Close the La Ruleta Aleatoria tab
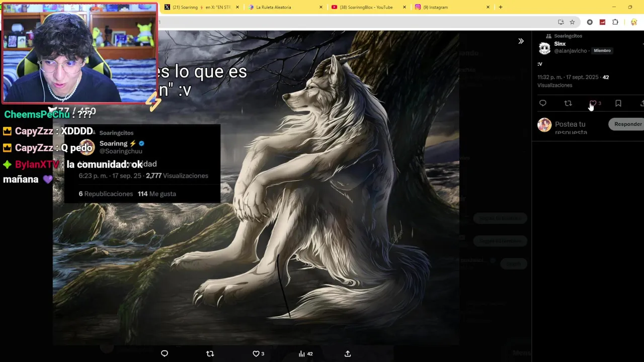Image resolution: width=644 pixels, height=362 pixels. (321, 7)
